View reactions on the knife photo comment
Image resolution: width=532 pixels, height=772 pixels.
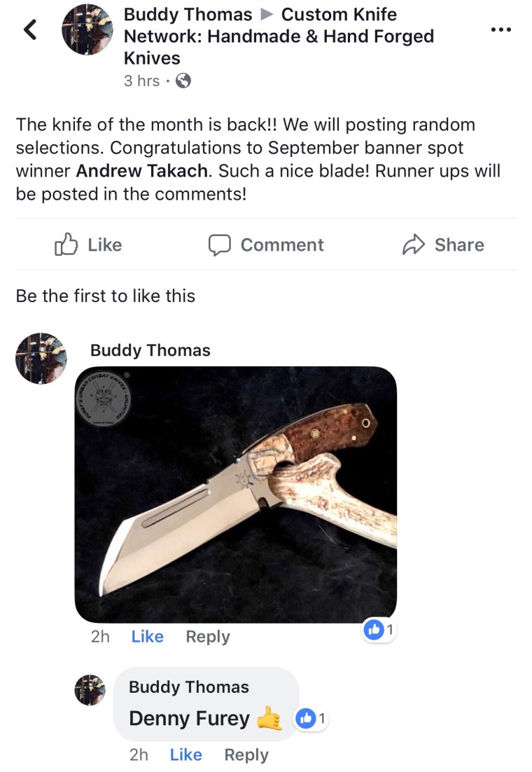(x=379, y=630)
